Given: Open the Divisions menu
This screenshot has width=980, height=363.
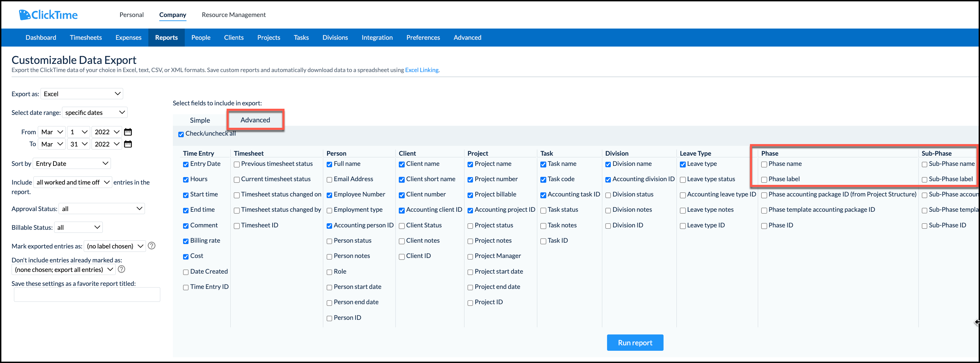Looking at the screenshot, I should click(335, 37).
